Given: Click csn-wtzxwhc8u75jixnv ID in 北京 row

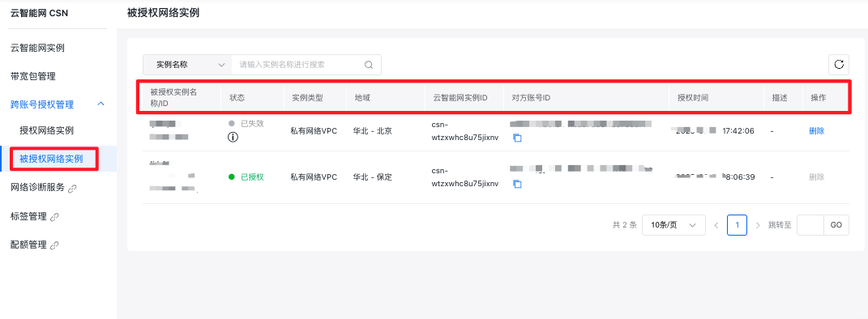Looking at the screenshot, I should [x=465, y=131].
